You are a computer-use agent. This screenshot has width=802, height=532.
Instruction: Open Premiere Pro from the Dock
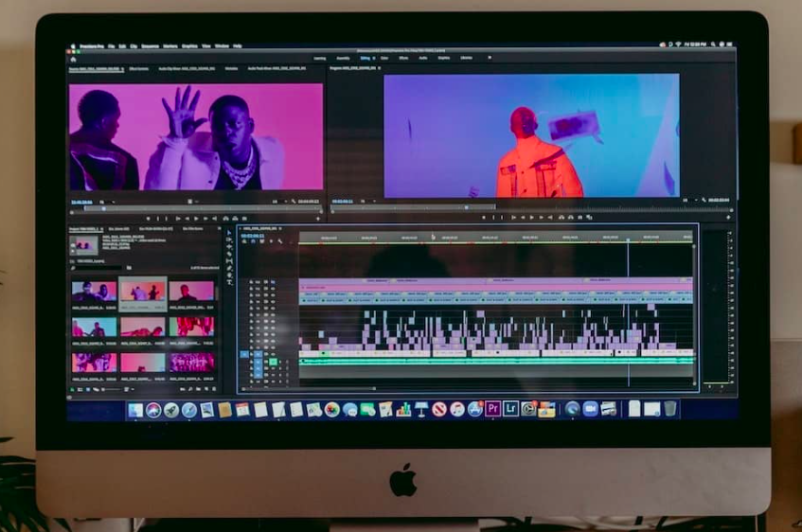pyautogui.click(x=492, y=409)
